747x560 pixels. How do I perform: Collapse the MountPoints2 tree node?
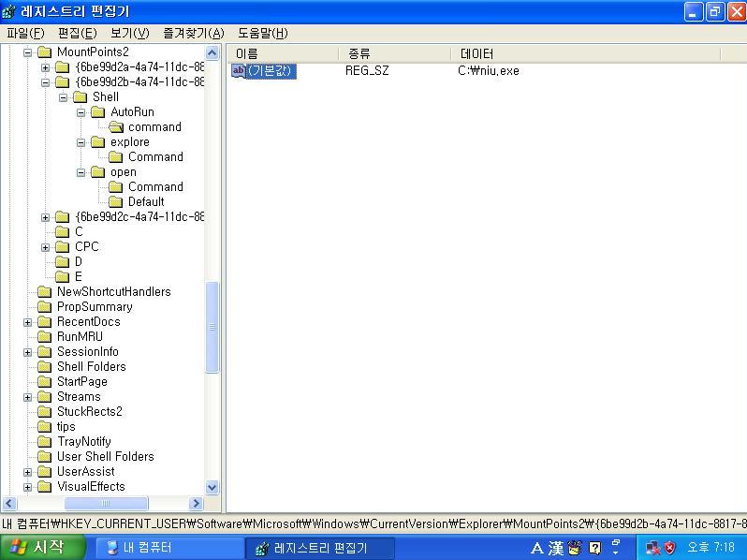point(28,52)
